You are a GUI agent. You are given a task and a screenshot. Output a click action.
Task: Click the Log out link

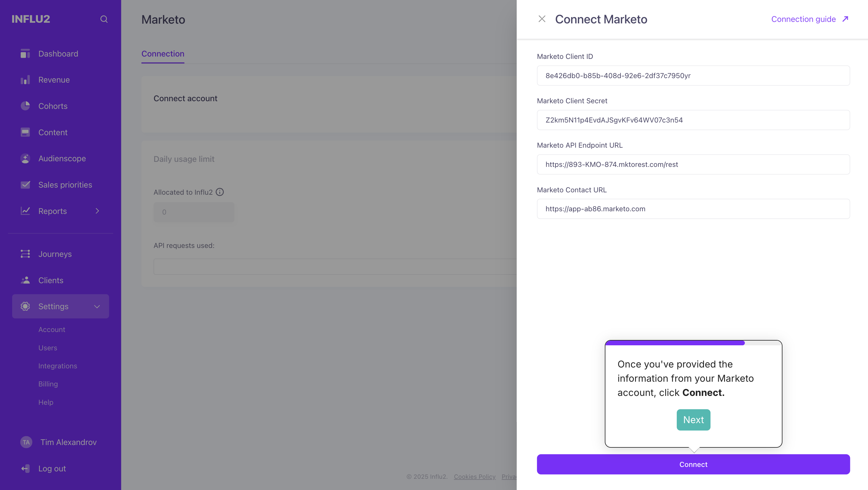coord(52,468)
